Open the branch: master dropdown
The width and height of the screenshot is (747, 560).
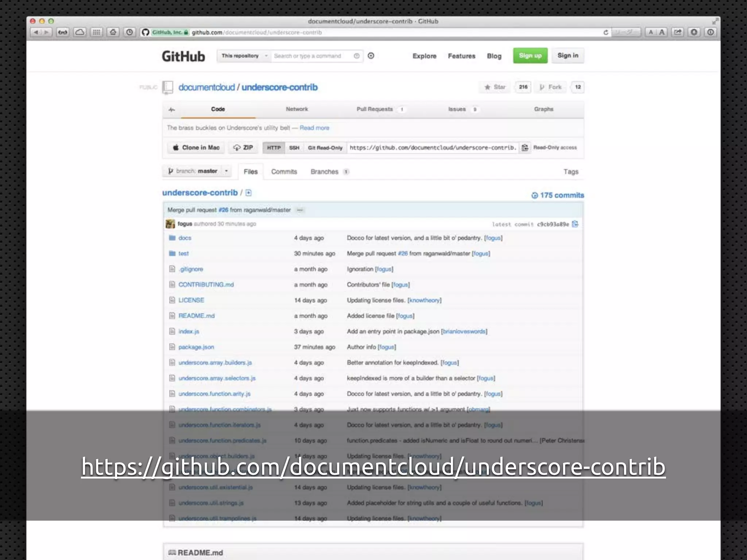pyautogui.click(x=197, y=171)
